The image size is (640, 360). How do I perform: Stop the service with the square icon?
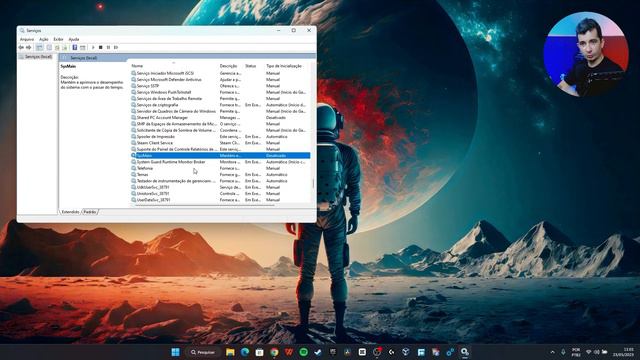[x=100, y=47]
